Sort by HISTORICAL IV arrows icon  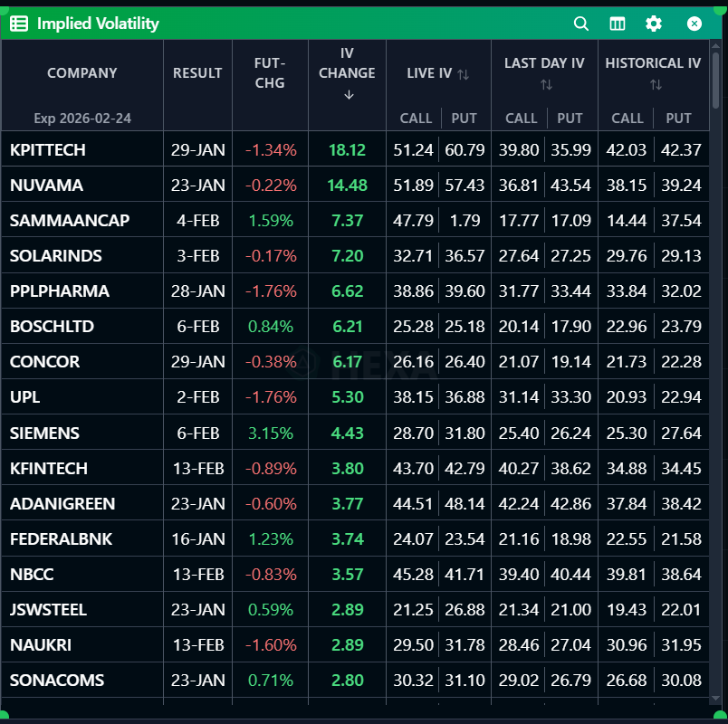click(x=656, y=85)
